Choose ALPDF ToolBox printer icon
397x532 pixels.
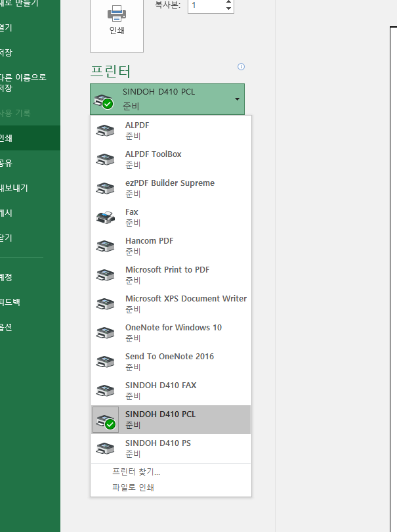click(x=105, y=159)
